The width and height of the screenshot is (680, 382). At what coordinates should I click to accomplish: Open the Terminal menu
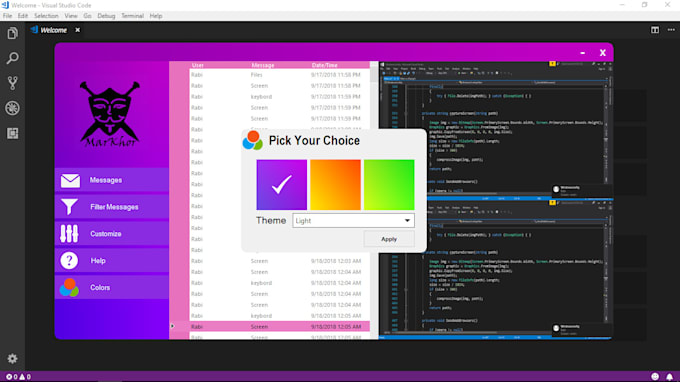point(132,16)
